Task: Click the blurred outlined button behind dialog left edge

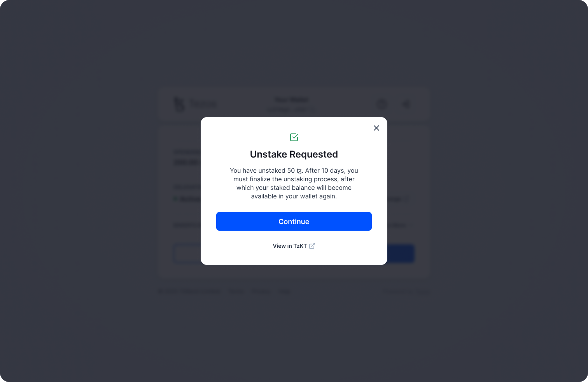Action: click(187, 254)
